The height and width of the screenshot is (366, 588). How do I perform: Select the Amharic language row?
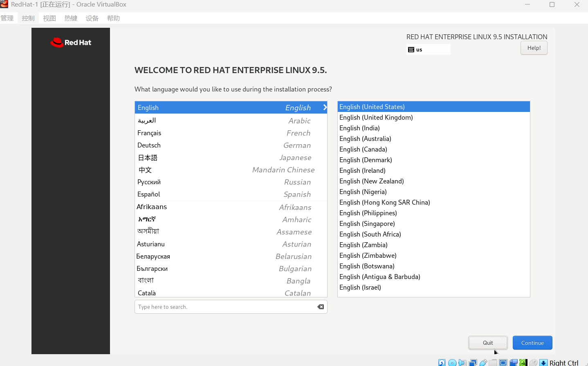point(231,219)
